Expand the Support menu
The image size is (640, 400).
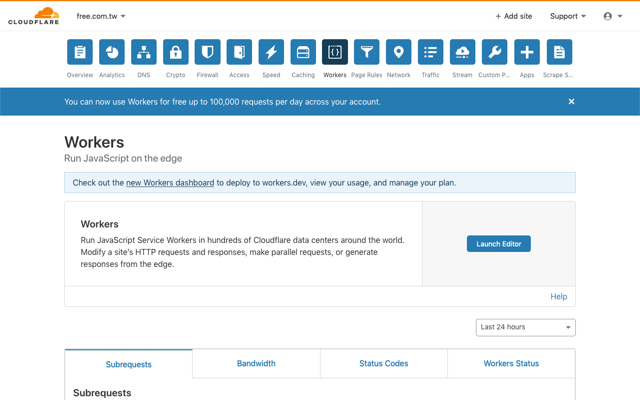click(x=568, y=16)
